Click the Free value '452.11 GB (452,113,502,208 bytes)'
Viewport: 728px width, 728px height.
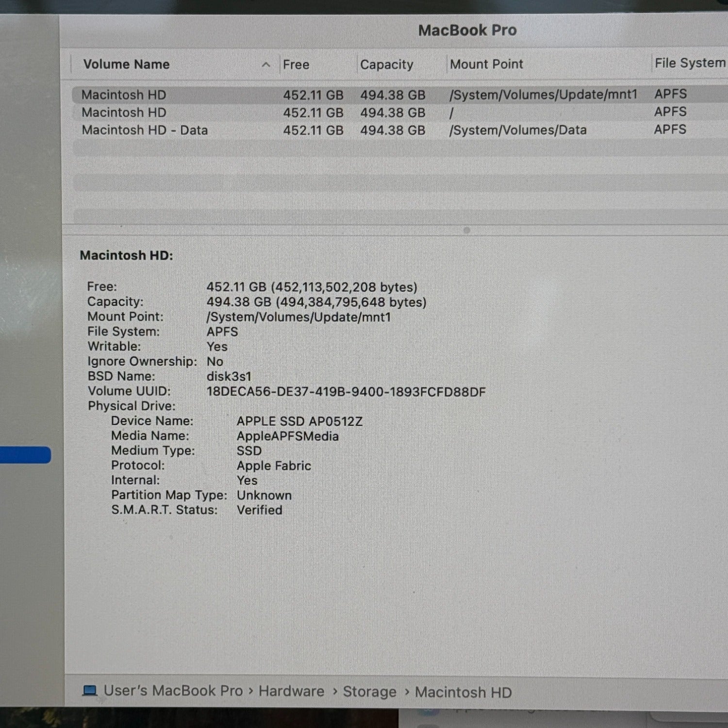tap(312, 287)
